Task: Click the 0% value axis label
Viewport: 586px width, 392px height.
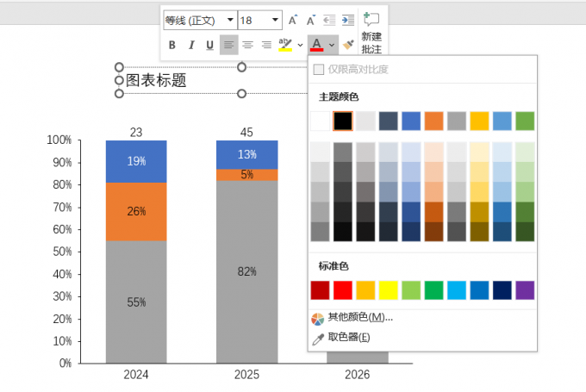Action: pos(65,363)
